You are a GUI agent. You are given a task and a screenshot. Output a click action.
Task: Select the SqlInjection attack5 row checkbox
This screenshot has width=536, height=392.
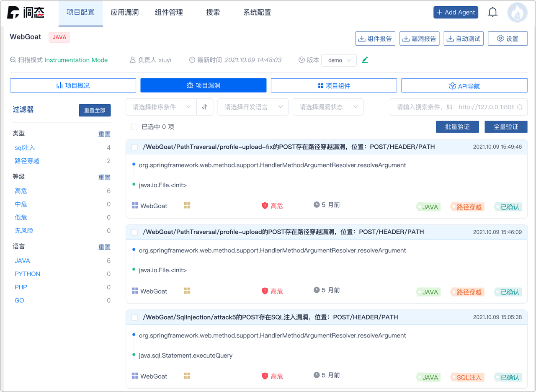(x=134, y=317)
